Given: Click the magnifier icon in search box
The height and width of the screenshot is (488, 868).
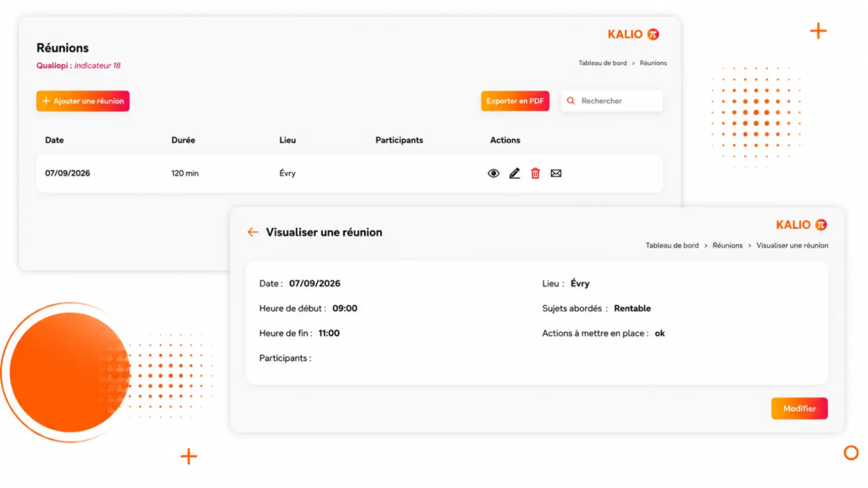Looking at the screenshot, I should 570,101.
